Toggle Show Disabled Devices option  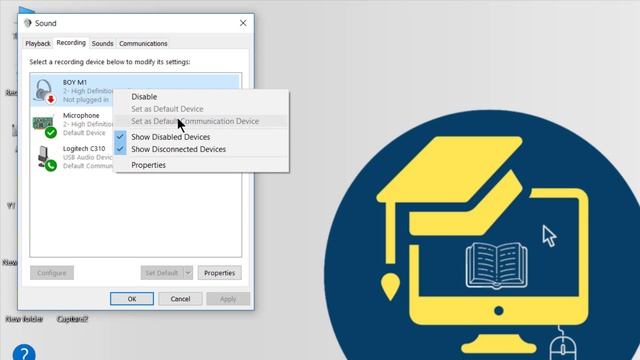click(x=170, y=137)
